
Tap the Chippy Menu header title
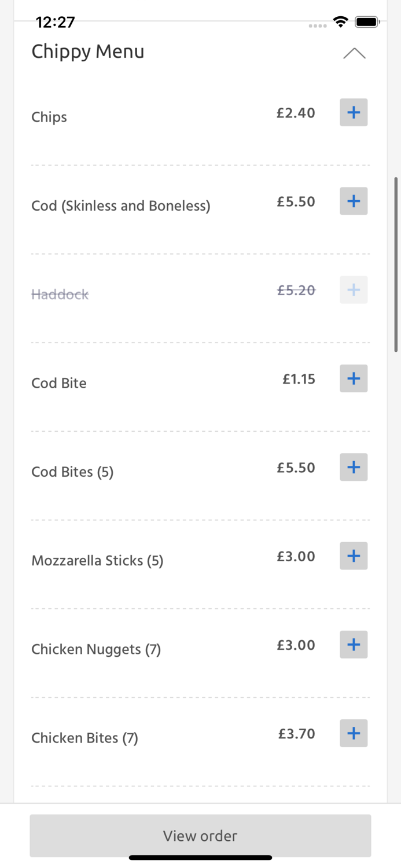pyautogui.click(x=88, y=52)
